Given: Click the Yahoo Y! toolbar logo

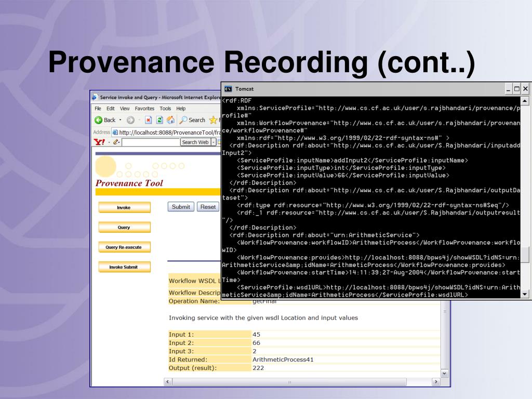Looking at the screenshot, I should pos(99,142).
